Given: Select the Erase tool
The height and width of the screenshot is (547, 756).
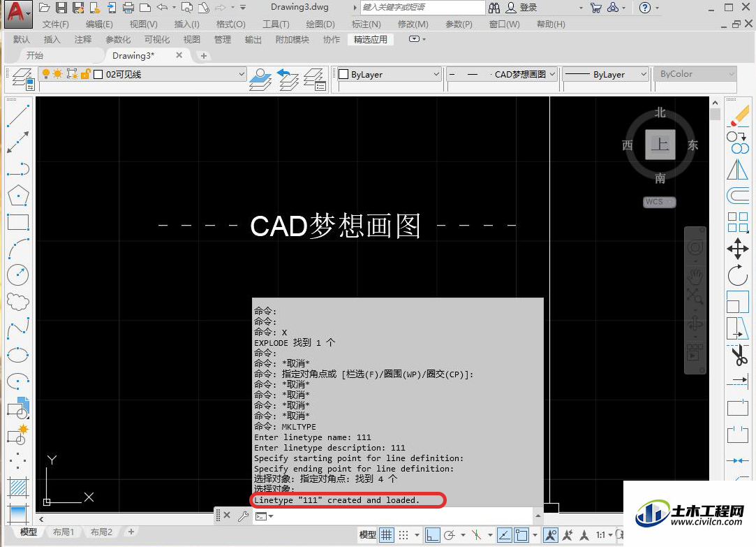Looking at the screenshot, I should click(x=738, y=117).
